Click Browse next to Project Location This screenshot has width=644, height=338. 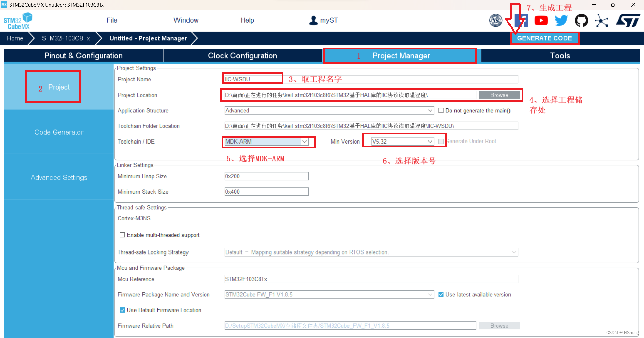tap(499, 95)
